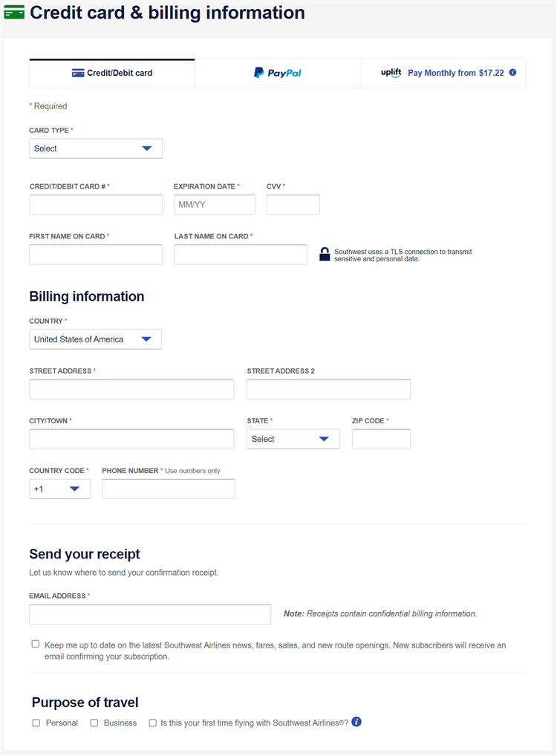Click info icon next to first time flying
Image resolution: width=557 pixels, height=756 pixels.
click(356, 722)
